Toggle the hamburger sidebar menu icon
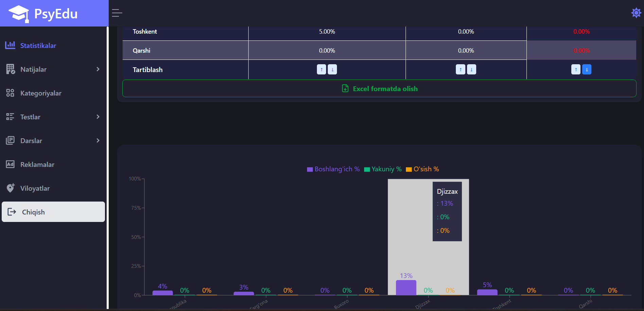644x311 pixels. 117,13
